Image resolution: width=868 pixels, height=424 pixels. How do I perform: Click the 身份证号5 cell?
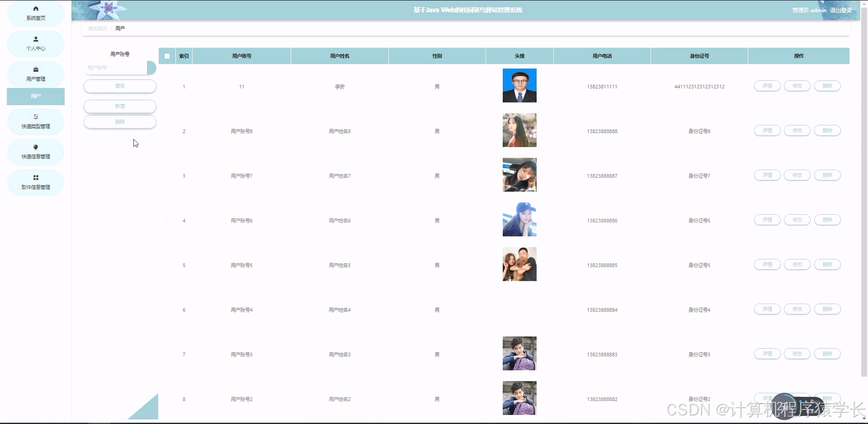click(699, 265)
